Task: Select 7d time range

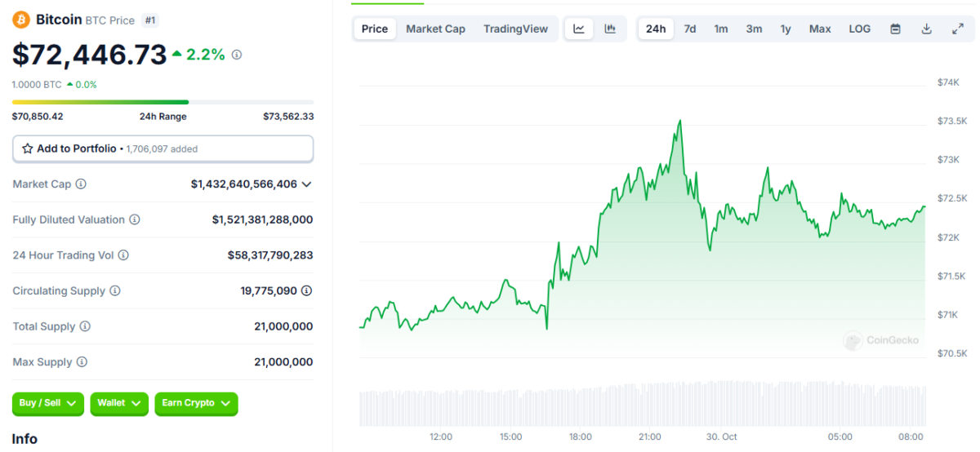Action: pos(690,29)
